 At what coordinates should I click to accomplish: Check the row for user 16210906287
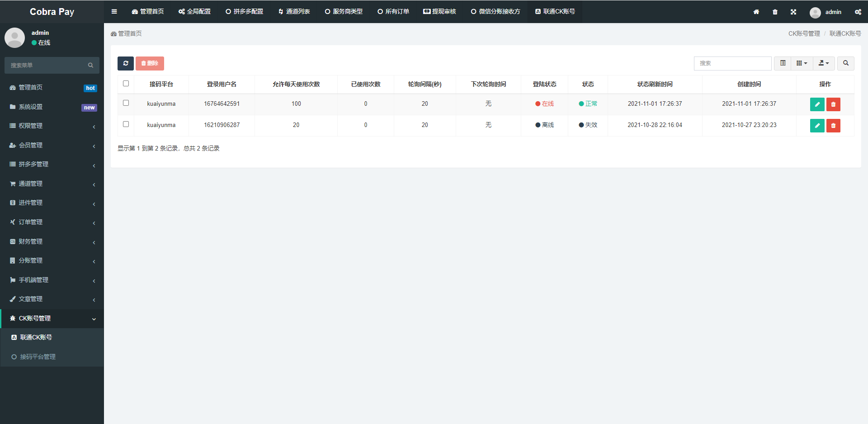coord(126,124)
